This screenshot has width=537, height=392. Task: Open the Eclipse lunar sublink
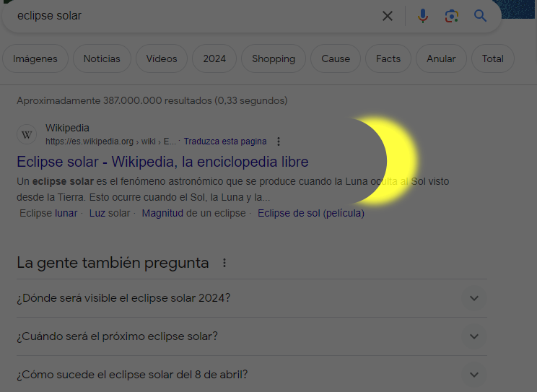pyautogui.click(x=48, y=213)
